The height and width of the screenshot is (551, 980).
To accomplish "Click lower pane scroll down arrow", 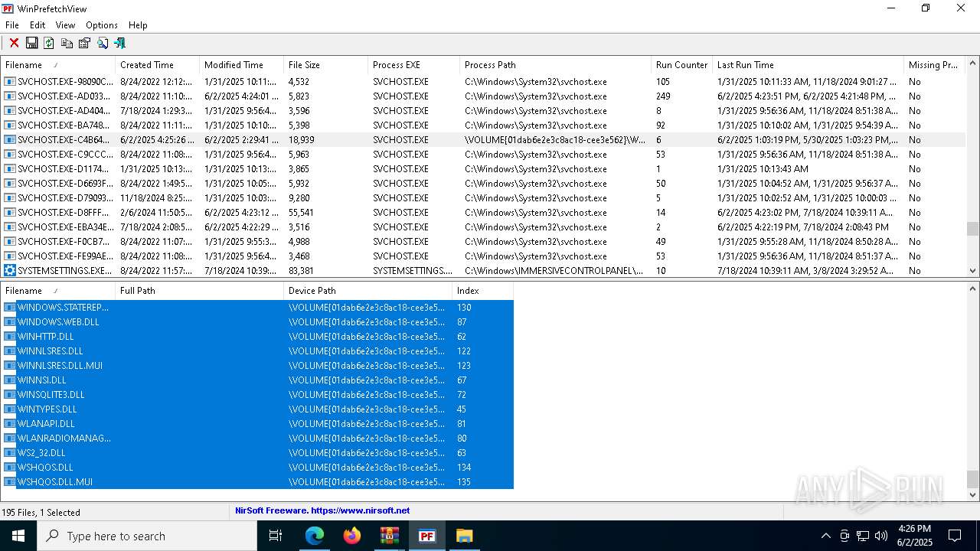I will pyautogui.click(x=972, y=495).
